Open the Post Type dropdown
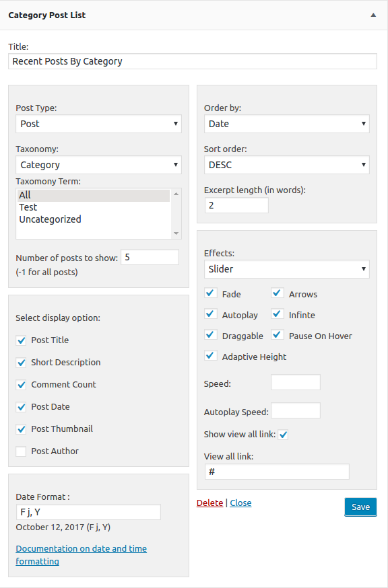This screenshot has height=588, width=388. [x=99, y=124]
